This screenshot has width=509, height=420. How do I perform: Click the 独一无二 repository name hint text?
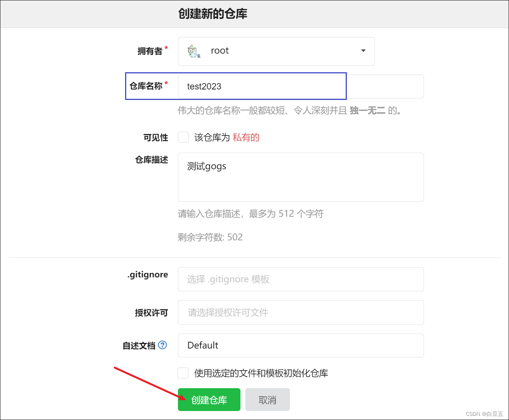click(367, 110)
